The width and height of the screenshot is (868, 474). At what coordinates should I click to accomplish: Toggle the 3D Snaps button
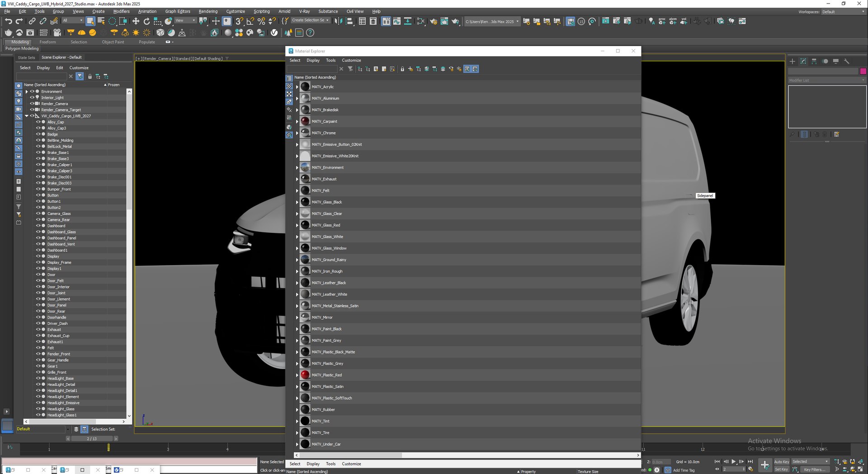[240, 21]
